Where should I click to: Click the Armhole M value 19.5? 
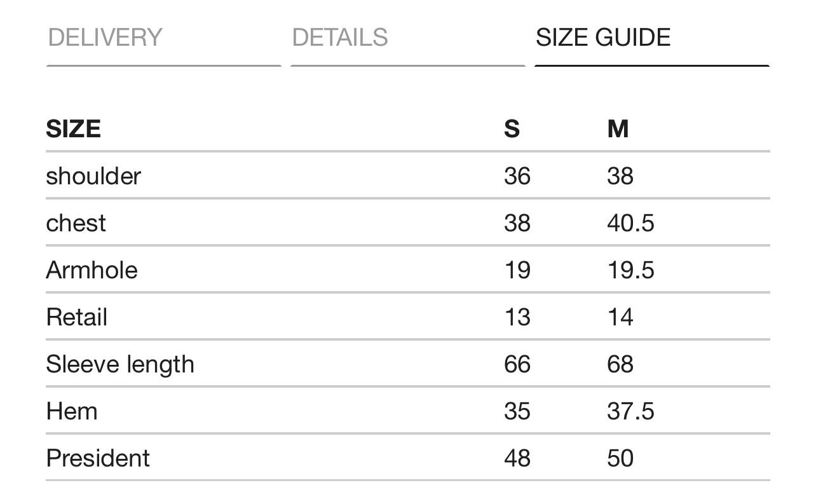[630, 270]
